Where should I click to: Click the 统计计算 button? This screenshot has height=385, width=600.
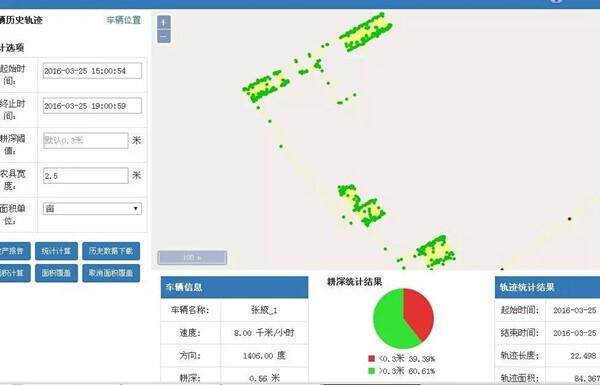(x=56, y=251)
